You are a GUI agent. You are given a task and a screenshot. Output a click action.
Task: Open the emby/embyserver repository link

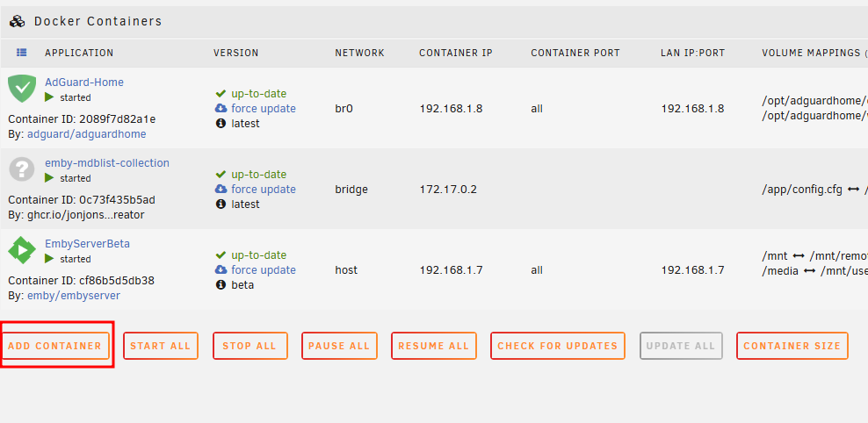pyautogui.click(x=74, y=296)
